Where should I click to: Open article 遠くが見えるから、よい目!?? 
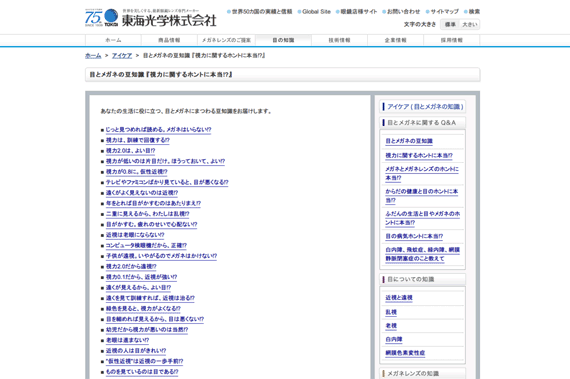138,288
